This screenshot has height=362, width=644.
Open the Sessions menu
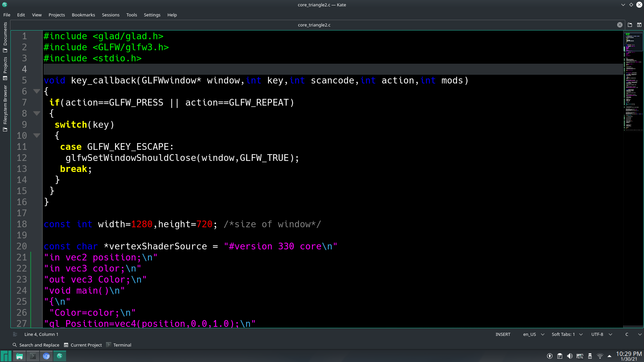pyautogui.click(x=111, y=15)
